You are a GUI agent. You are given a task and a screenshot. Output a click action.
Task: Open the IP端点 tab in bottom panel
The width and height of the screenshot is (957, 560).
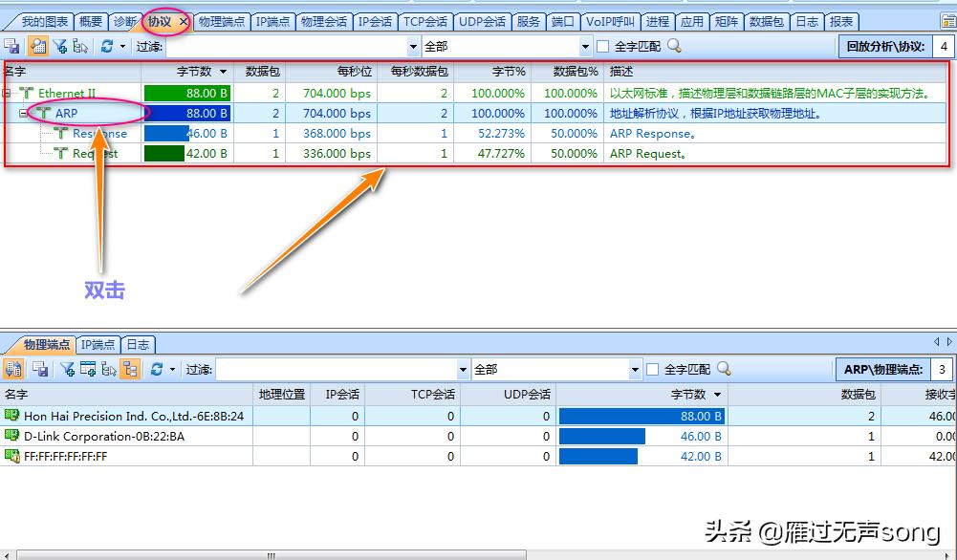click(x=97, y=345)
